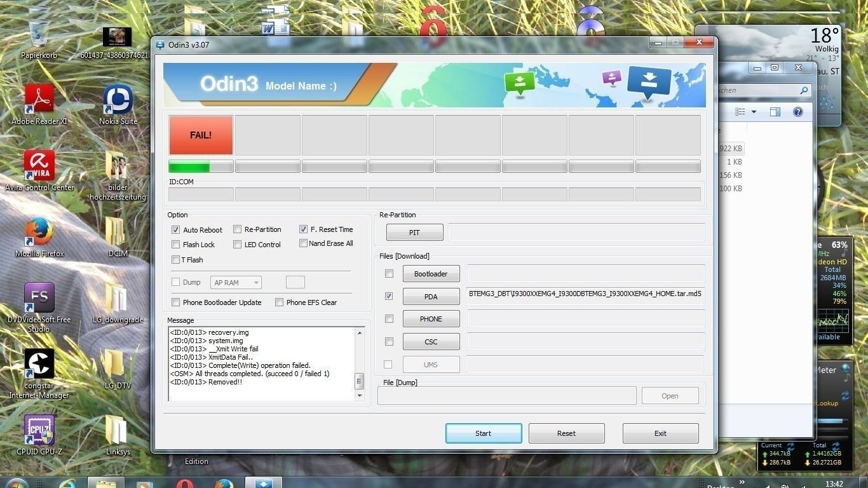
Task: Enable the LED Control checkbox
Action: coord(237,244)
